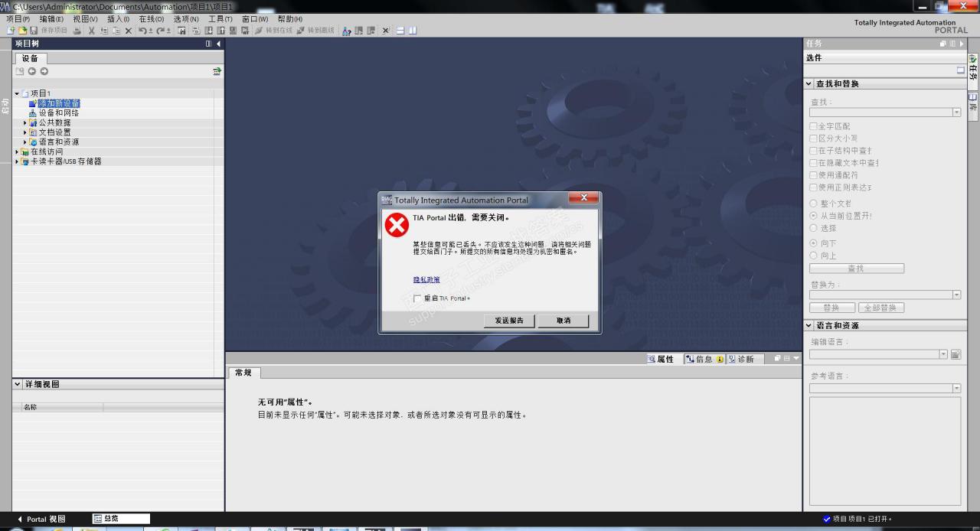
Task: Expand the 公共数据 tree node
Action: (24, 122)
